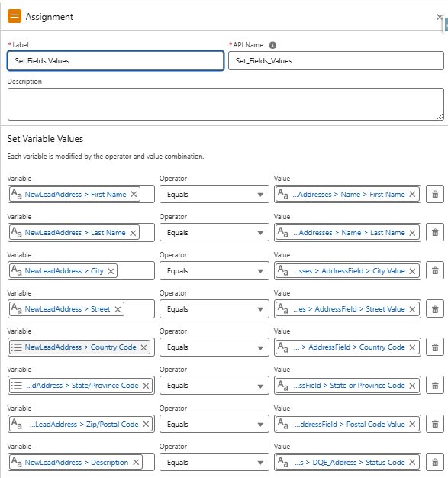Screen dimensions: 448x478
Task: Clear NewLeadAddress > Country Code variable pill
Action: pyautogui.click(x=143, y=347)
